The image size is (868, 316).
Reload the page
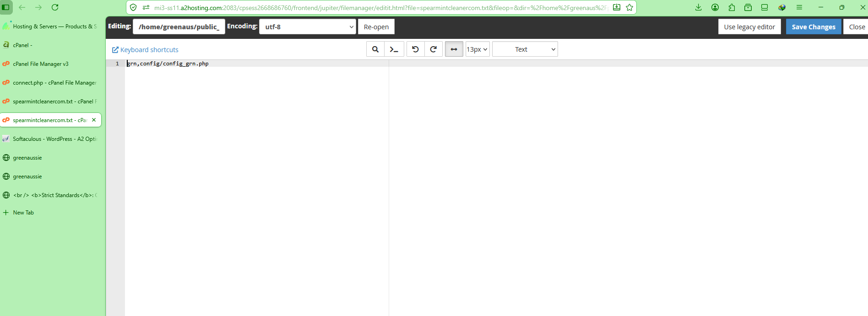55,7
